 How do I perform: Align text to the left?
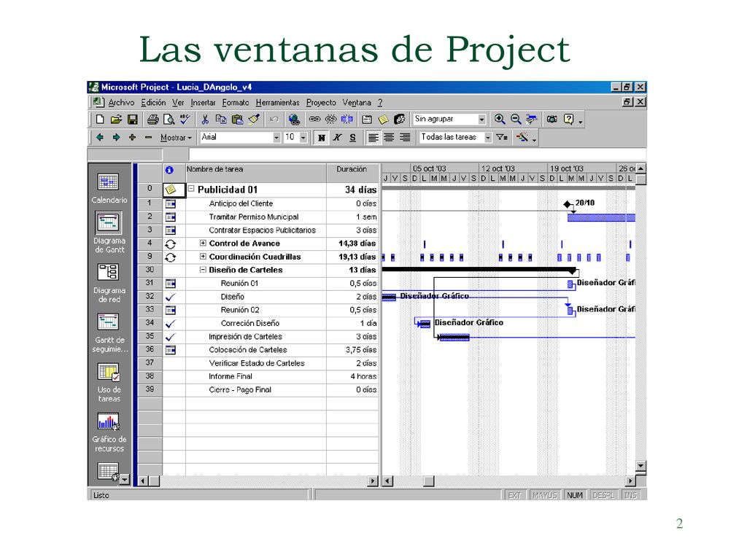373,138
